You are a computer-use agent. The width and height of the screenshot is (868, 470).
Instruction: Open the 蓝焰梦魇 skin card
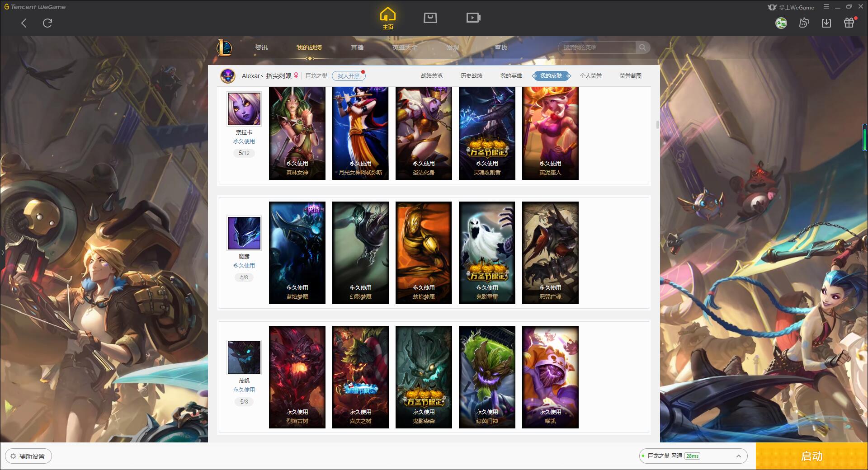point(297,253)
